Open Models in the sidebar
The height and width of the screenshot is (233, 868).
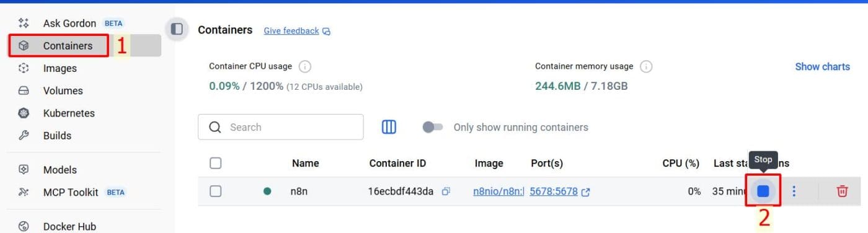pyautogui.click(x=60, y=170)
